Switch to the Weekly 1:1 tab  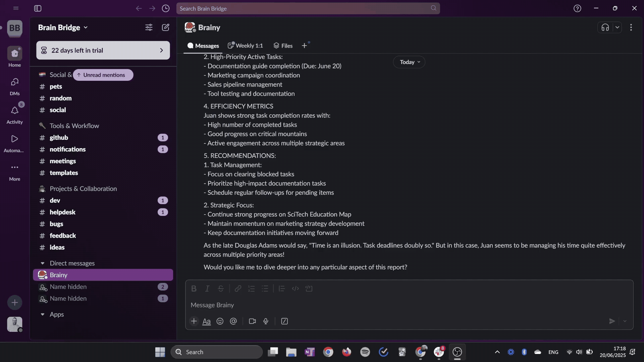(246, 46)
